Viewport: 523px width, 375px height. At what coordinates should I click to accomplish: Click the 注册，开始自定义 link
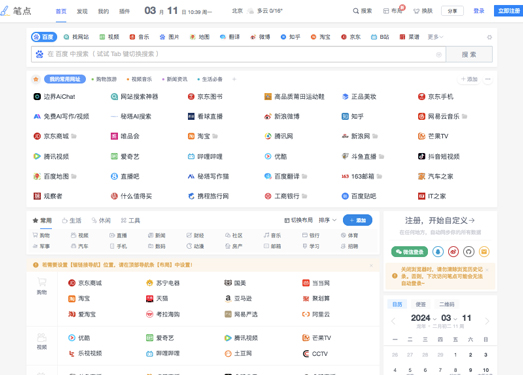440,221
